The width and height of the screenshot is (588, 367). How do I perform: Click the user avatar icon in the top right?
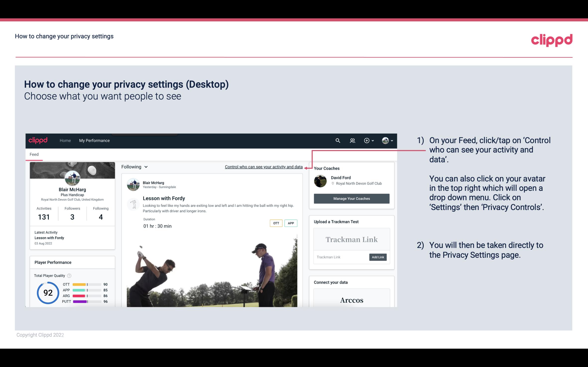click(385, 140)
